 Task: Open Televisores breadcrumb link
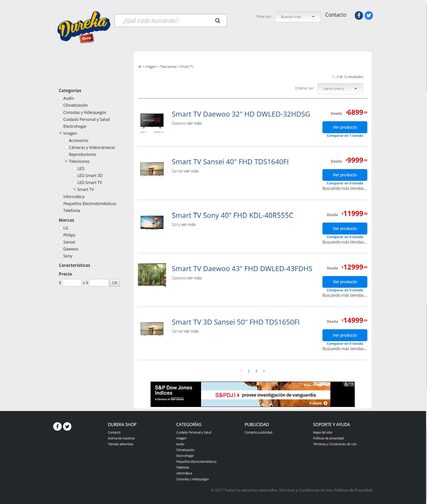tap(168, 67)
